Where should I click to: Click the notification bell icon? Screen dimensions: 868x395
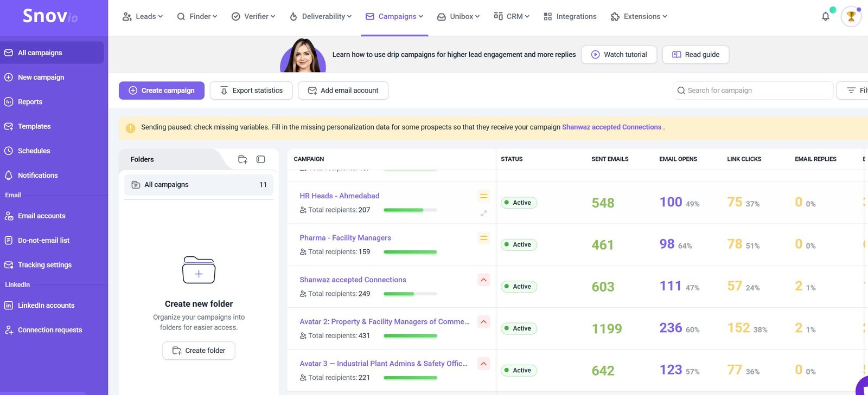[x=825, y=16]
